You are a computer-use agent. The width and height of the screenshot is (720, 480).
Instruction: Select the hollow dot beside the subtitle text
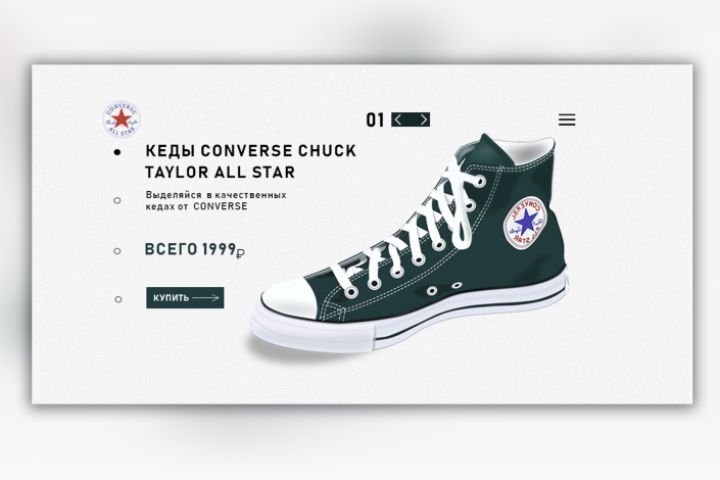(117, 200)
